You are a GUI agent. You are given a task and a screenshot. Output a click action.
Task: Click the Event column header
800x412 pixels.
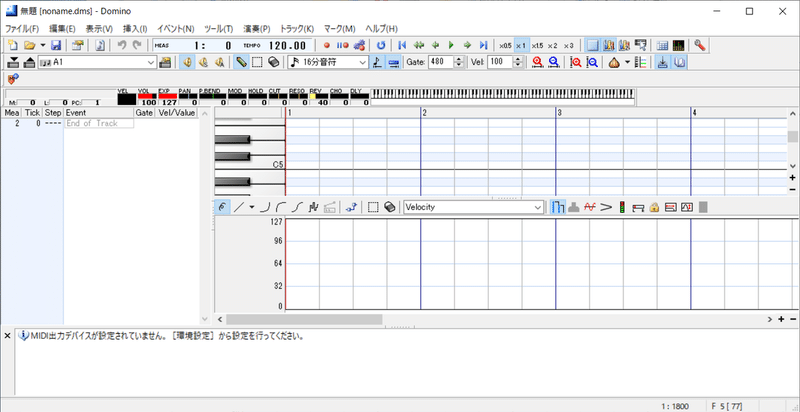pyautogui.click(x=99, y=113)
